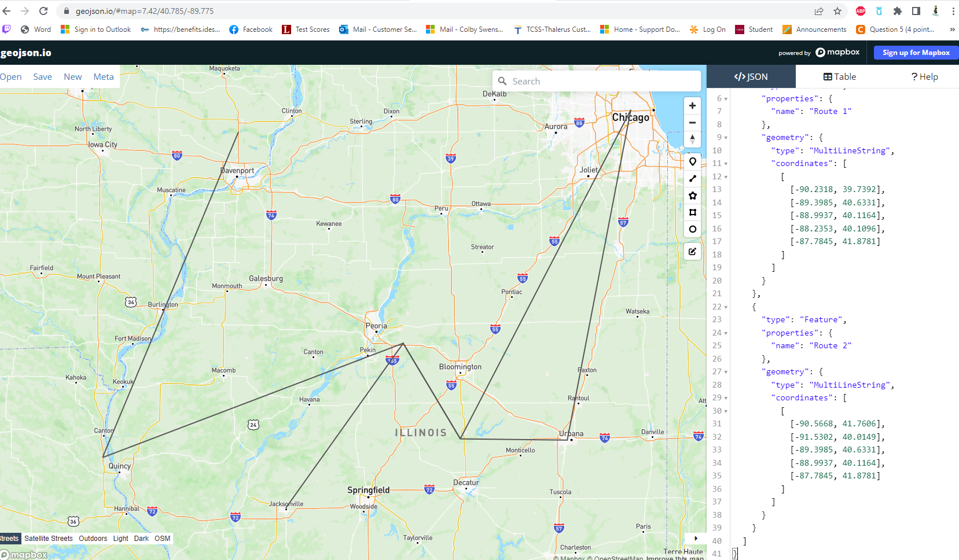This screenshot has width=959, height=560.
Task: Open the Sign in to Outlook bookmark
Action: (95, 30)
